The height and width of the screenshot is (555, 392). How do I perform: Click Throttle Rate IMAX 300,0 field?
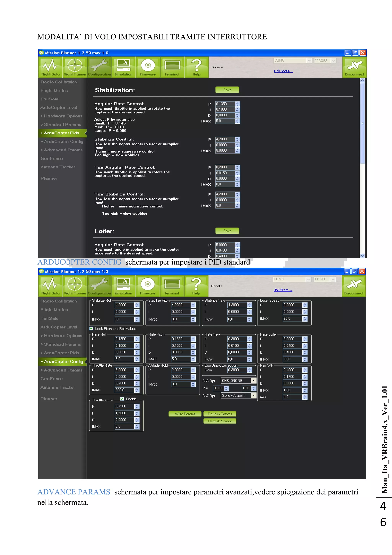(125, 390)
